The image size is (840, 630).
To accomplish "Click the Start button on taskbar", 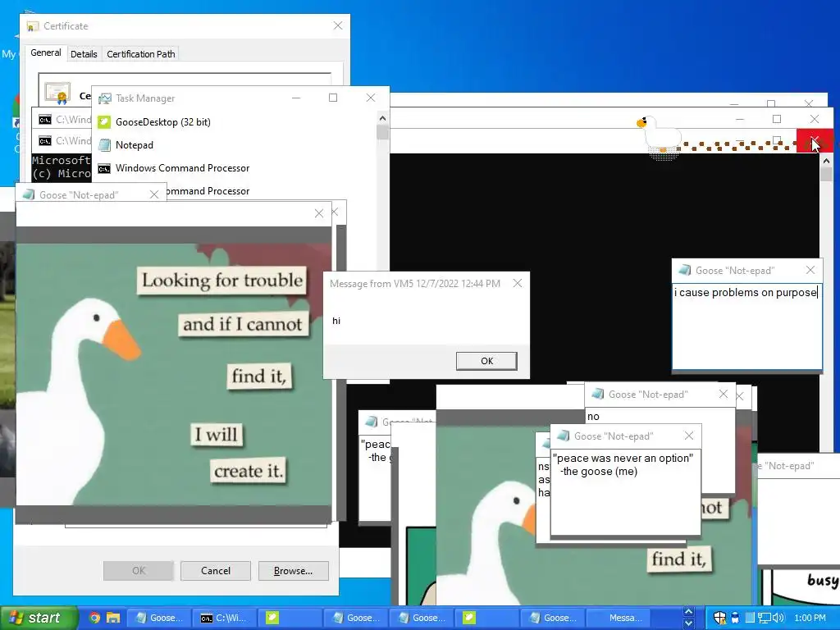I will [x=39, y=618].
